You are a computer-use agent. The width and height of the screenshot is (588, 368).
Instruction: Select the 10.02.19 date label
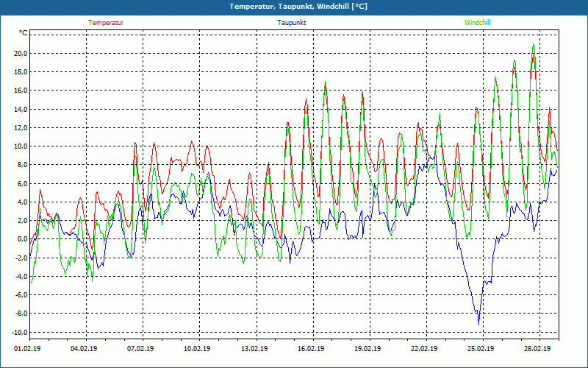click(197, 348)
